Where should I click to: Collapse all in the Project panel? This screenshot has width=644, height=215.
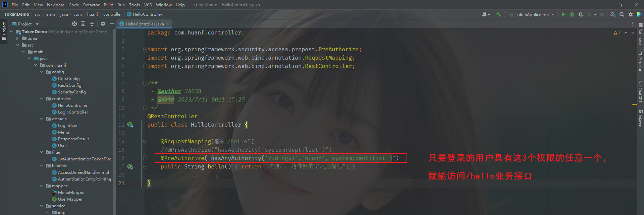[92, 24]
